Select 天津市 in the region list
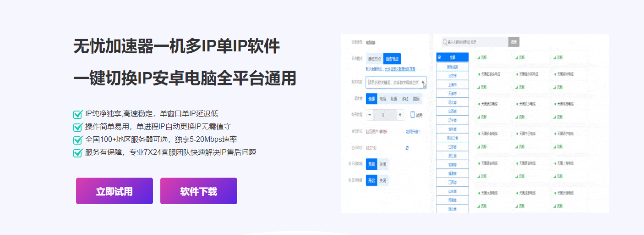The image size is (644, 235). [x=453, y=94]
